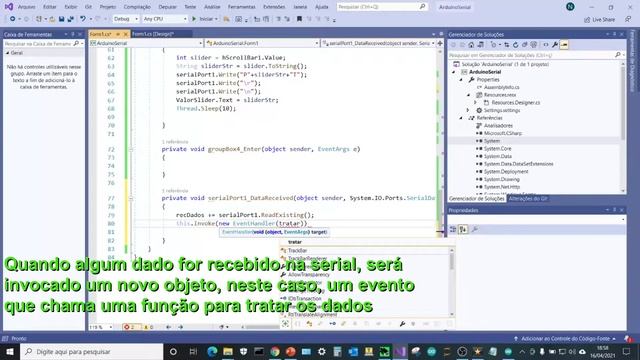This screenshot has width=640, height=360.
Task: Open the Alterações do Git tab
Action: 528,198
